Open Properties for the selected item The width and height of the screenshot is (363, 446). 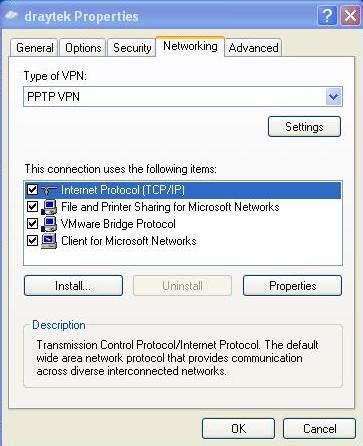tap(292, 286)
